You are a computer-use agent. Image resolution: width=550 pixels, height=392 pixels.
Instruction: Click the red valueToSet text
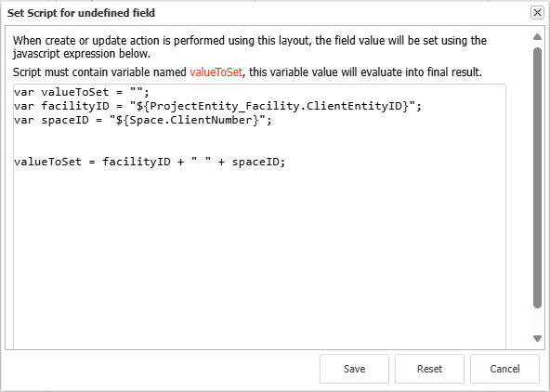click(x=216, y=72)
